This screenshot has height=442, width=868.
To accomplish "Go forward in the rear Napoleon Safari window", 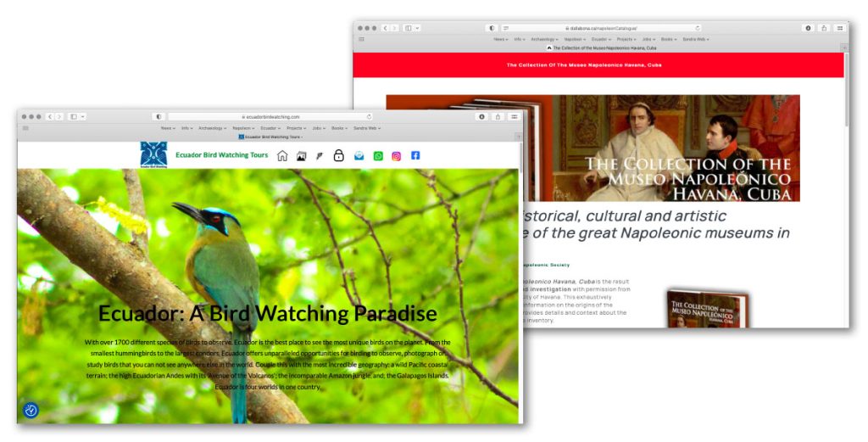I will pyautogui.click(x=394, y=28).
